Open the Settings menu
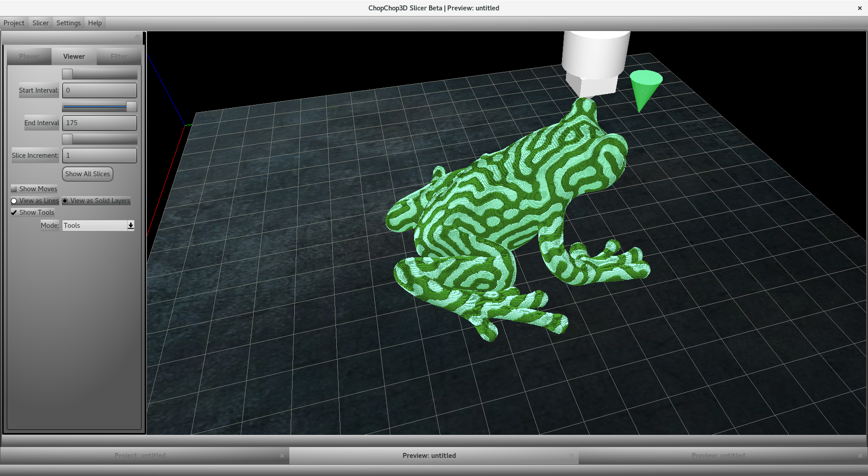 (x=68, y=23)
